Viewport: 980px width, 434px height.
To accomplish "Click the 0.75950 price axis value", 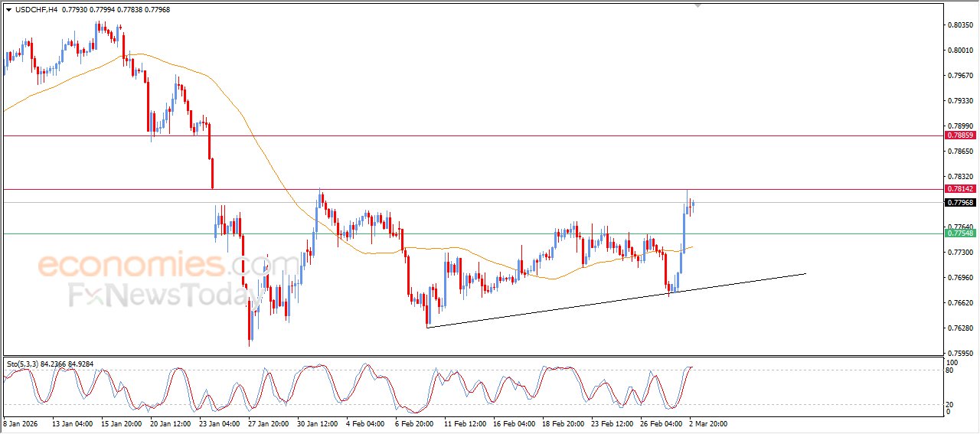I will point(960,354).
